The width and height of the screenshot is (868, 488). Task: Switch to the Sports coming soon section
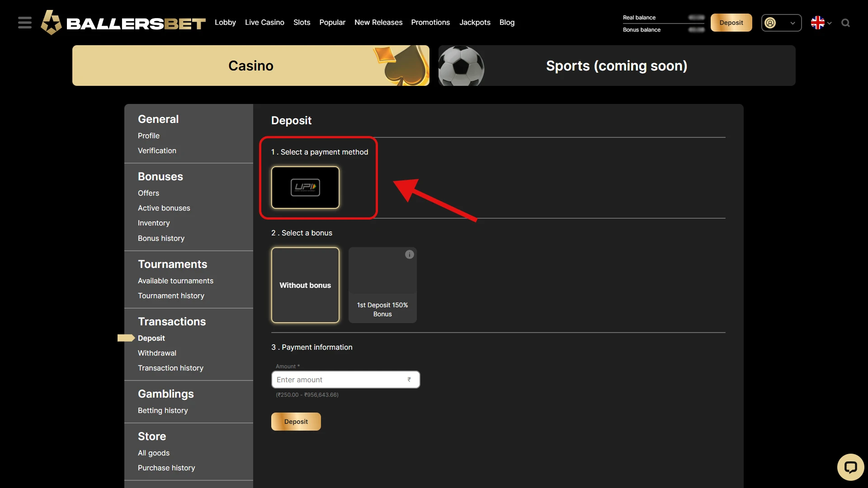(616, 66)
